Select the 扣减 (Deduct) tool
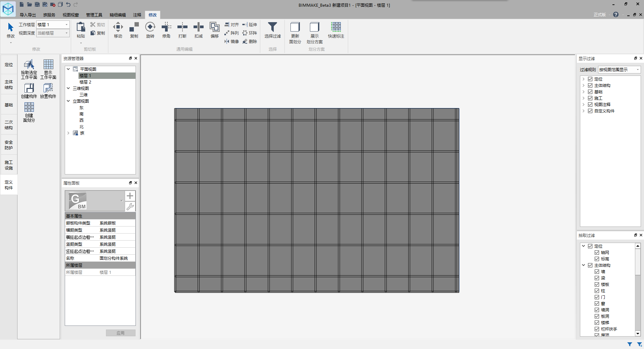This screenshot has width=644, height=349. click(x=199, y=30)
